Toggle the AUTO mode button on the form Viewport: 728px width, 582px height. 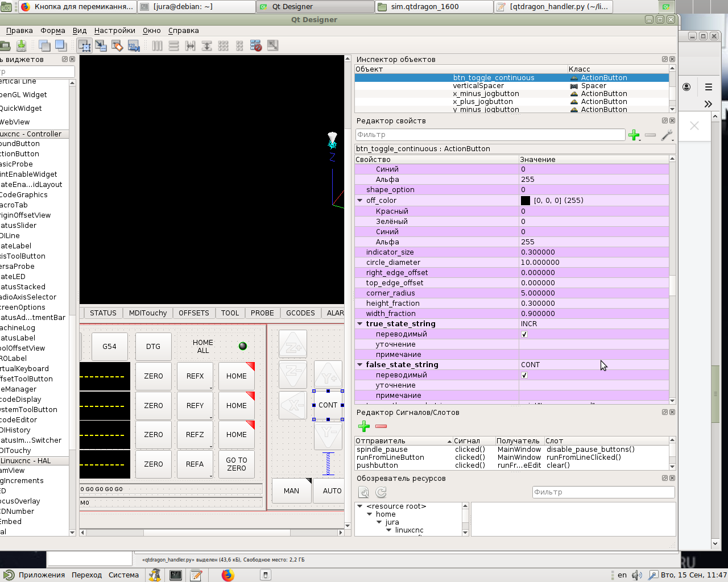click(x=329, y=490)
